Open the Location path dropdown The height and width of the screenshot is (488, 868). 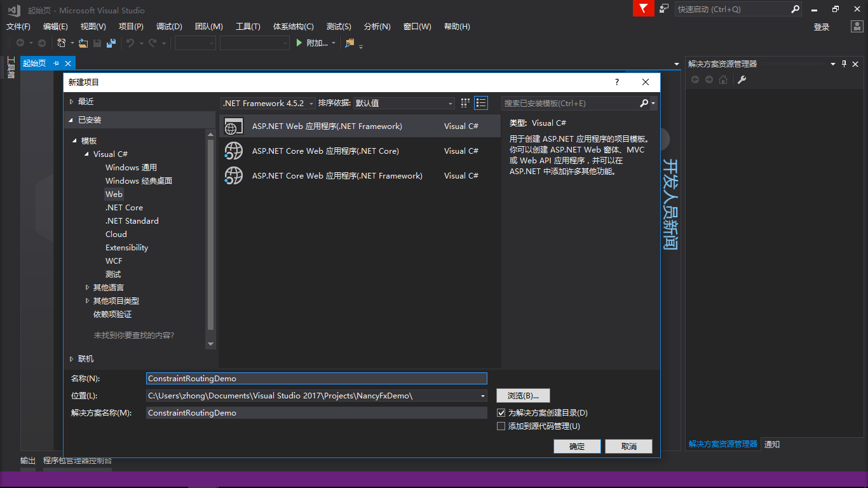pos(484,395)
